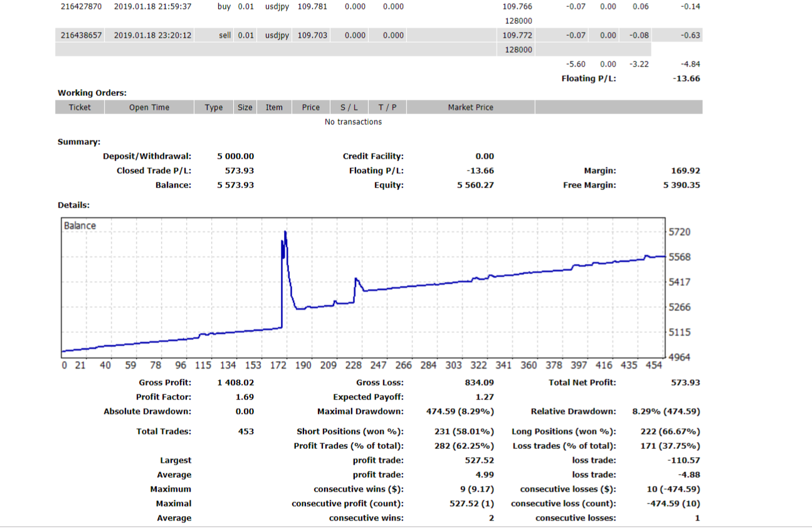The height and width of the screenshot is (528, 812).
Task: Click the Type column header
Action: (x=214, y=107)
